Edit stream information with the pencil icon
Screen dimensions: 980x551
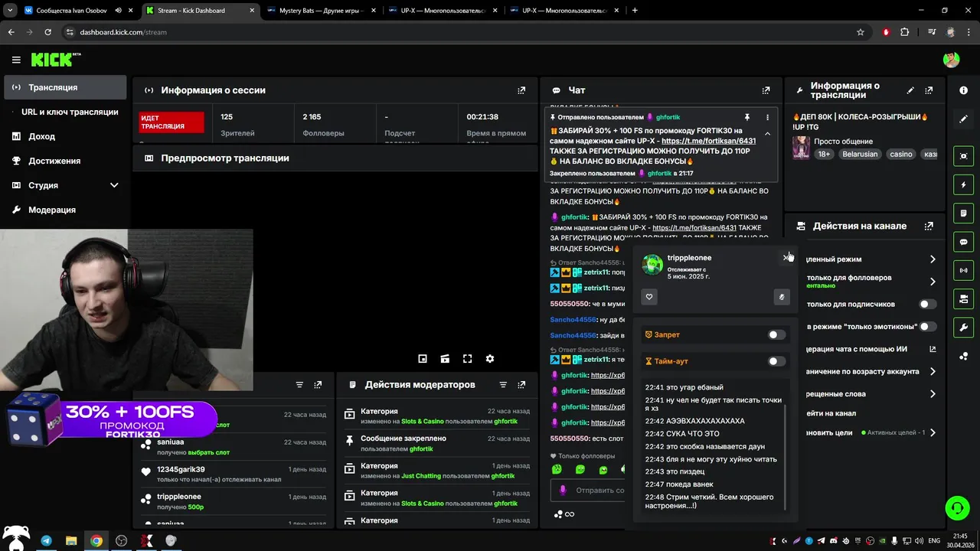click(x=910, y=90)
